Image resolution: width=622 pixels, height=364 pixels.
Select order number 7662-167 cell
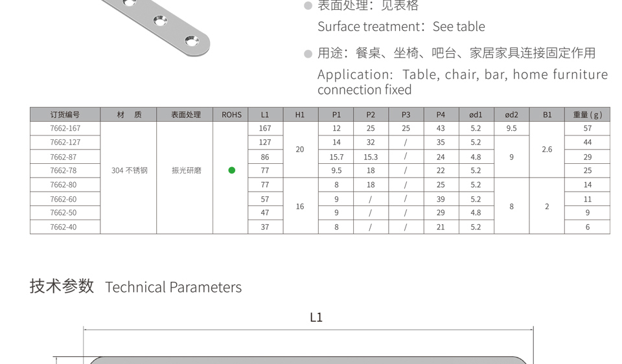[65, 128]
